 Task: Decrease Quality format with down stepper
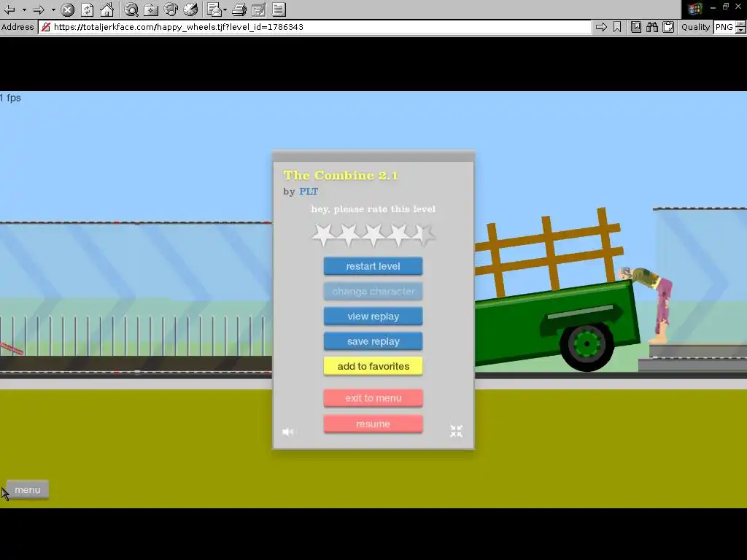click(740, 31)
